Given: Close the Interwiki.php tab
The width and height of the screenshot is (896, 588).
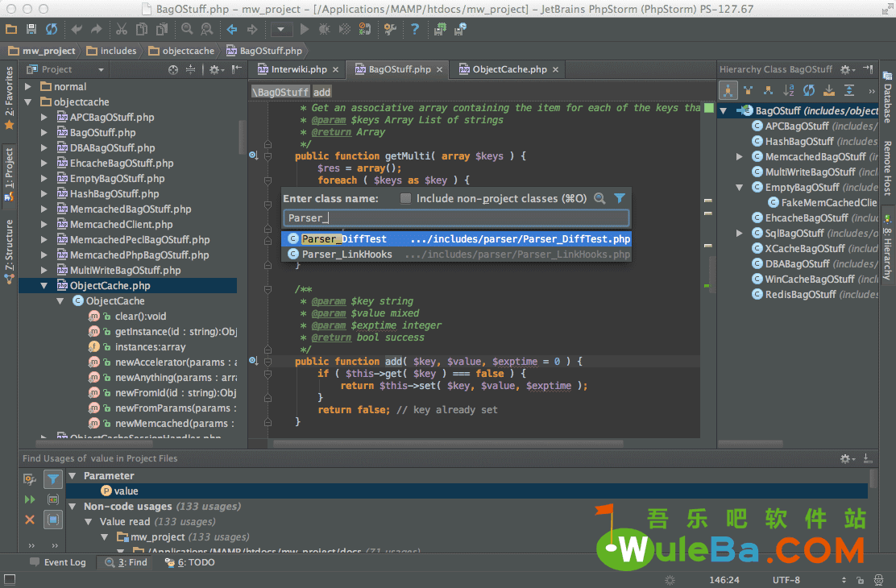Looking at the screenshot, I should click(x=335, y=70).
